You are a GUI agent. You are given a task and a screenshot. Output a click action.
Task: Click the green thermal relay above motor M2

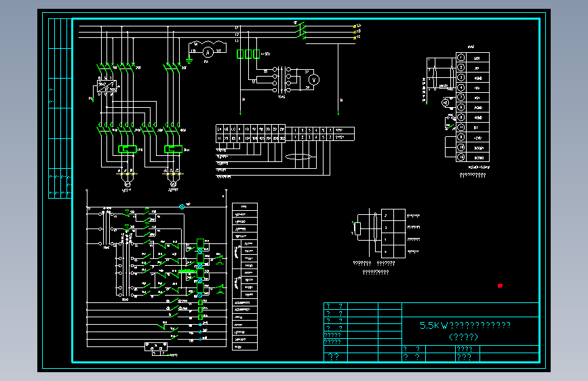pos(173,149)
